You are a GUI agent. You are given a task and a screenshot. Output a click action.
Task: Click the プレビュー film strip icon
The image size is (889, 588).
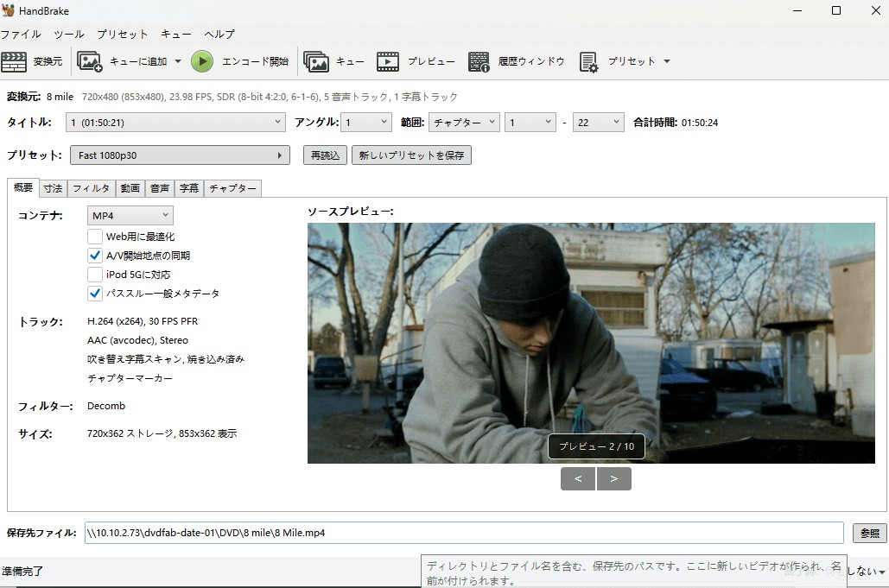388,61
